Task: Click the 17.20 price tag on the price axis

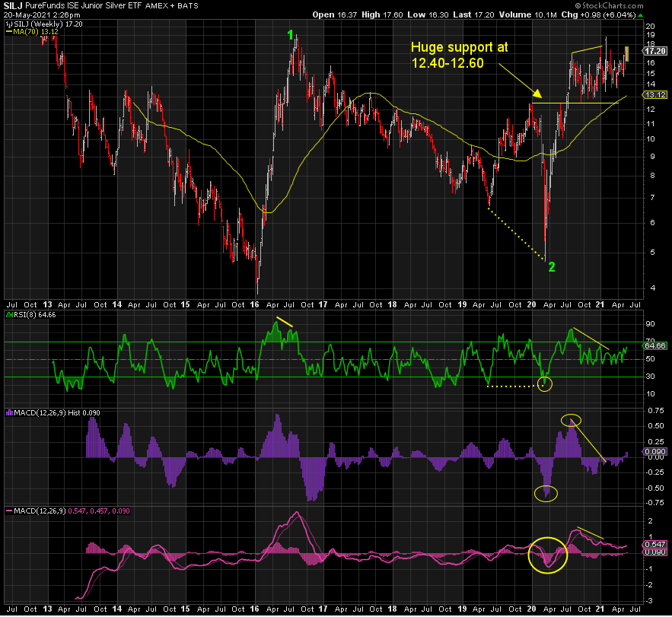Action: tap(655, 51)
